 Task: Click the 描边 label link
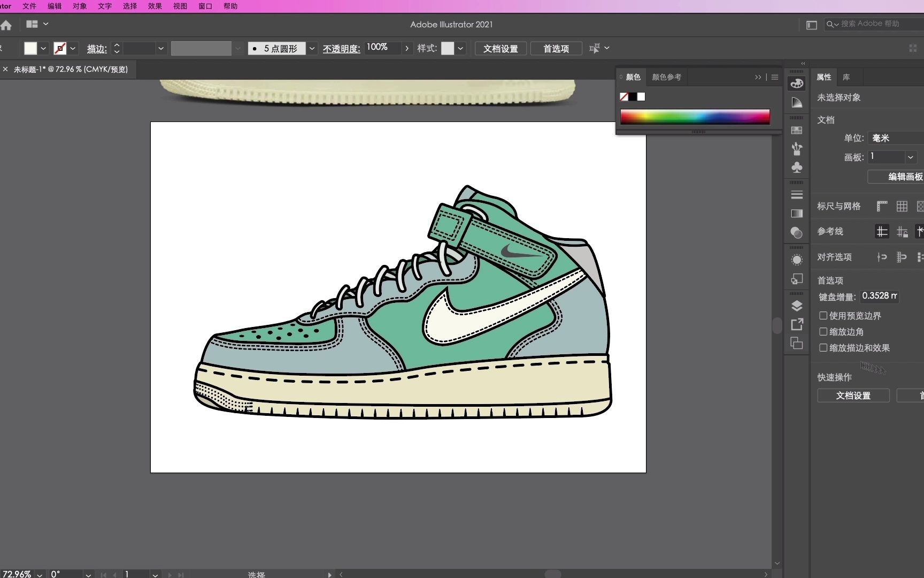point(97,49)
